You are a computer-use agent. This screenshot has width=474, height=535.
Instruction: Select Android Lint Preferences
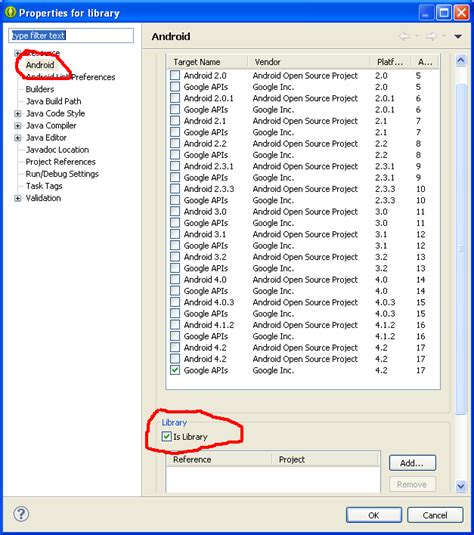click(70, 77)
